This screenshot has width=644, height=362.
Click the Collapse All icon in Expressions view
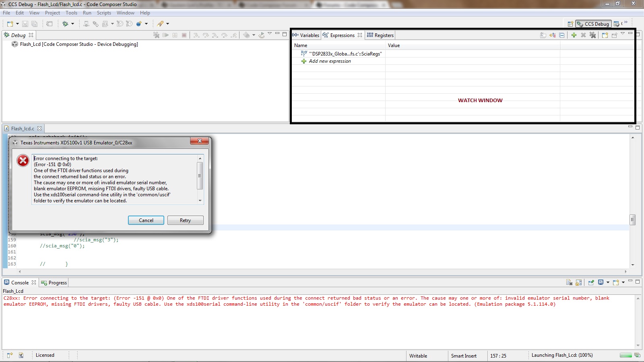pos(562,35)
